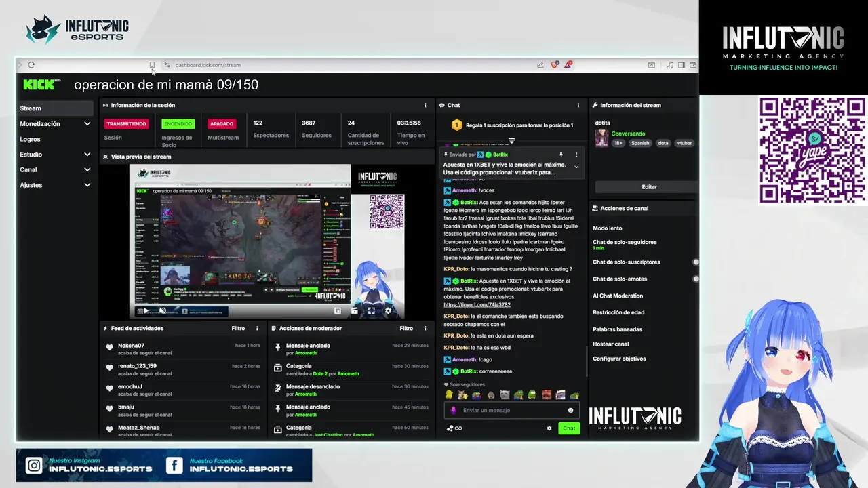Unpin the pinned BotRix message
This screenshot has width=868, height=488.
click(x=561, y=155)
